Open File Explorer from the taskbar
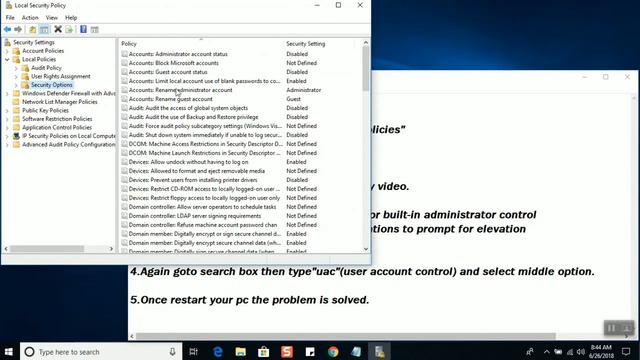The image size is (640, 360). coord(240,351)
